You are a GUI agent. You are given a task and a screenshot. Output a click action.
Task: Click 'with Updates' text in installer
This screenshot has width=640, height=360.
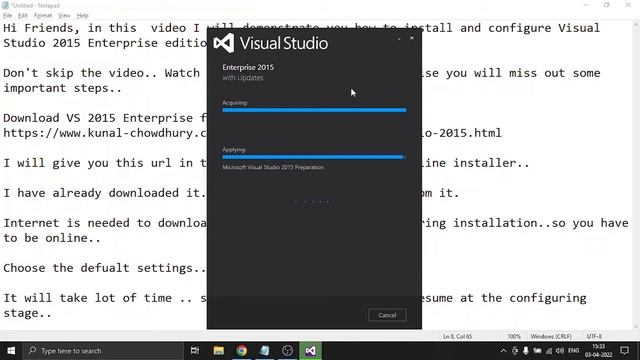pyautogui.click(x=243, y=78)
